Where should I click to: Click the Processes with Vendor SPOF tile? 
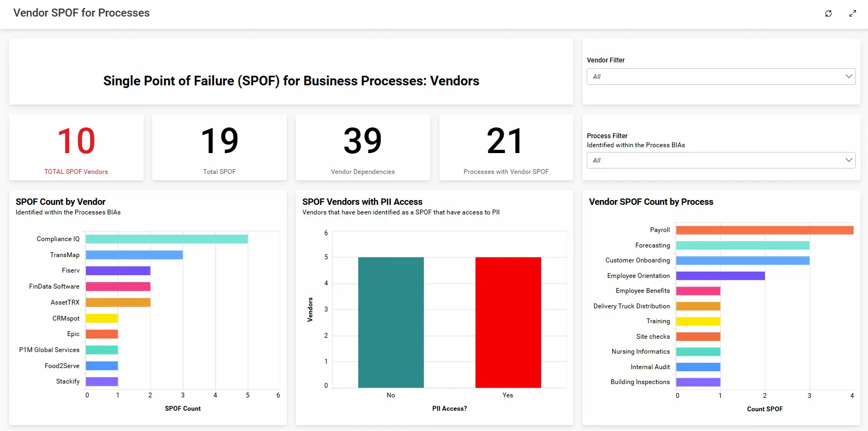pyautogui.click(x=506, y=148)
